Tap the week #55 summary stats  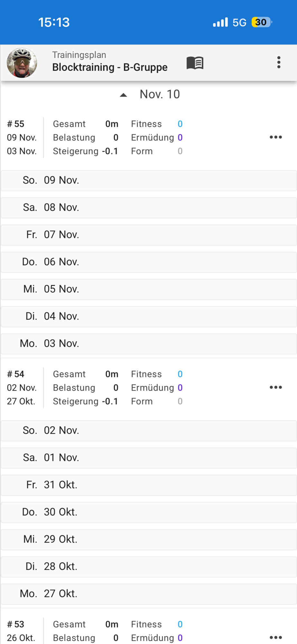117,137
